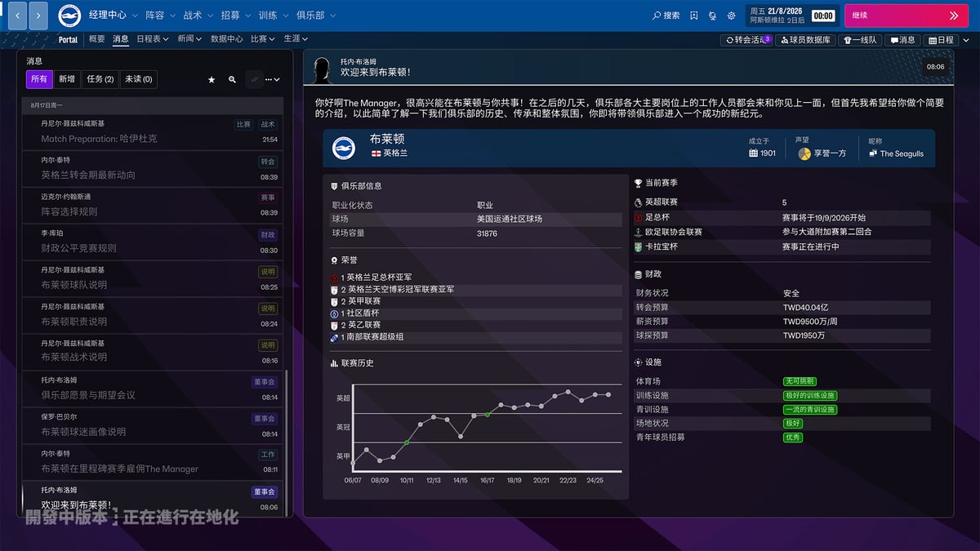
Task: Select the 未读 (0) message filter
Action: click(138, 79)
